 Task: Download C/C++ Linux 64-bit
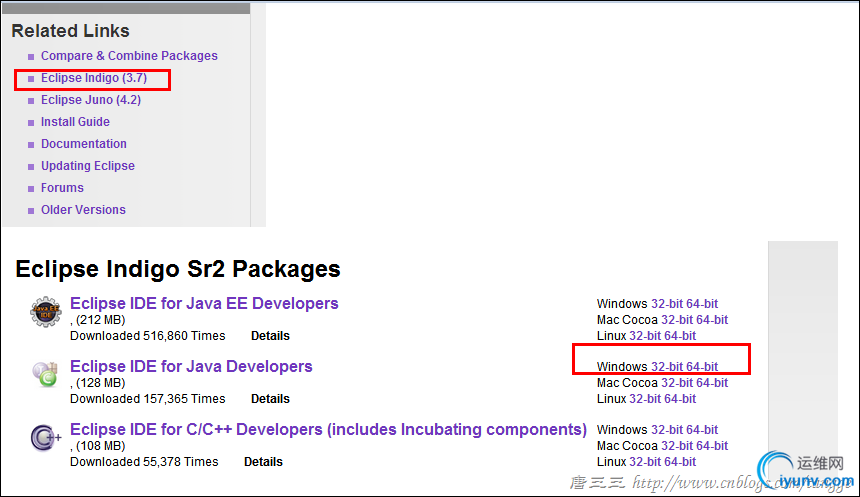click(x=680, y=462)
